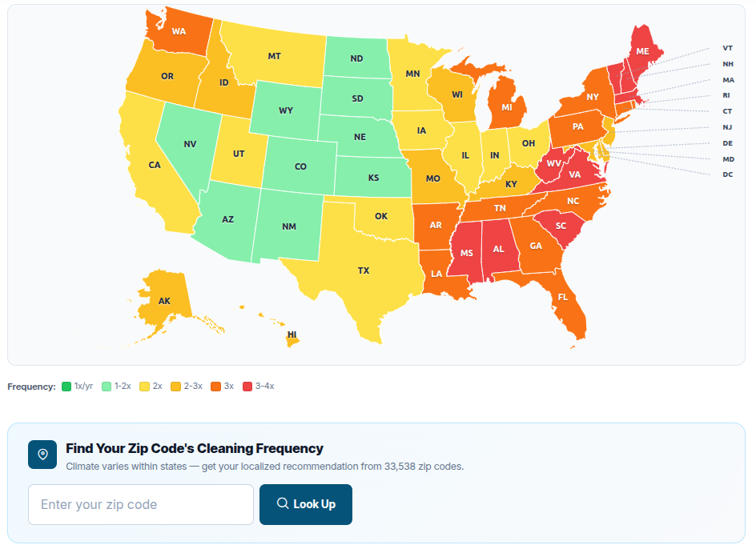Viewport: 756px width, 549px height.
Task: Select Florida on the map
Action: click(x=563, y=298)
